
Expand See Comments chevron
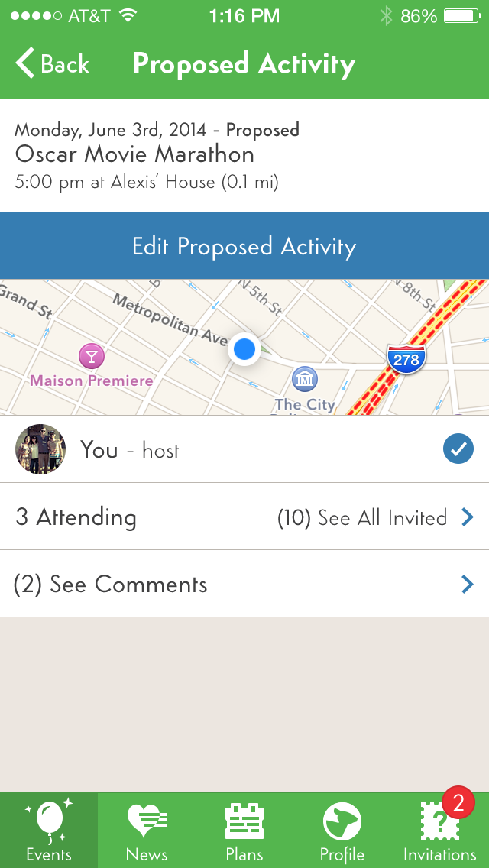pos(468,585)
